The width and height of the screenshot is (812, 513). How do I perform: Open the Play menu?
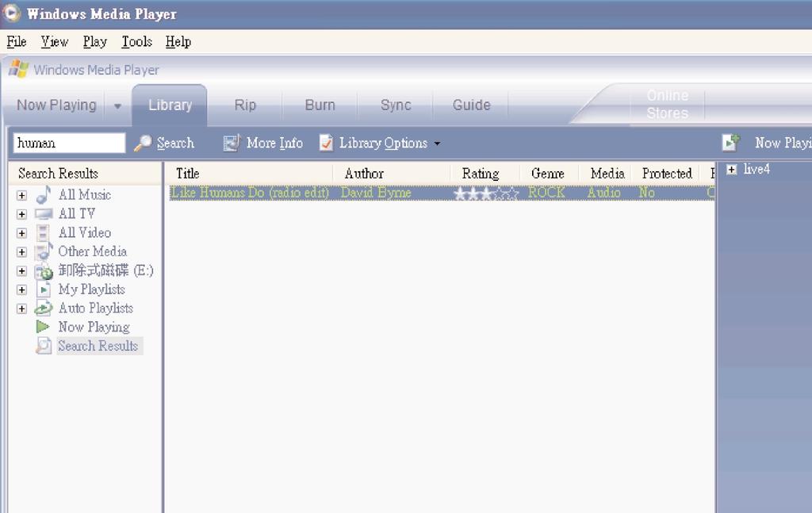tap(95, 41)
